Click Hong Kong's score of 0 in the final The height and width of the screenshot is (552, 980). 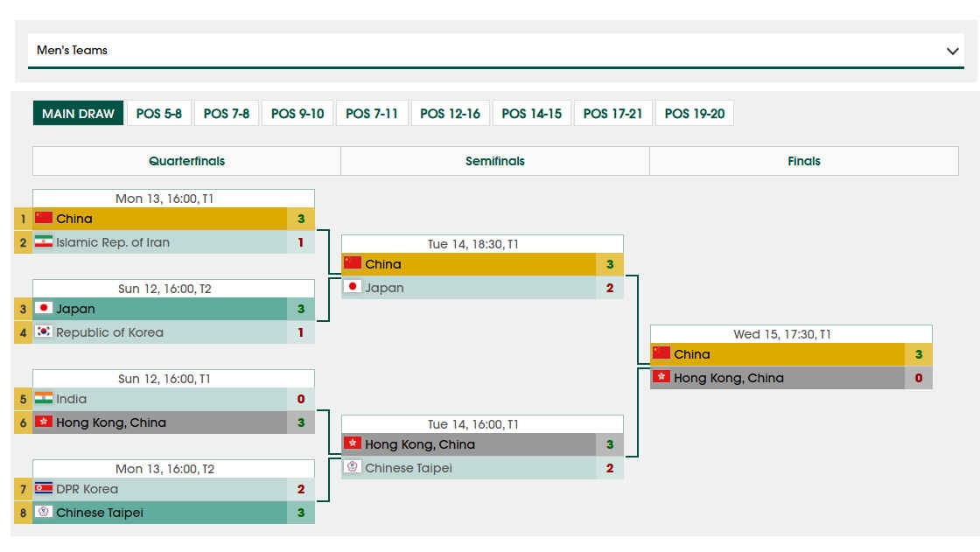[x=918, y=378]
